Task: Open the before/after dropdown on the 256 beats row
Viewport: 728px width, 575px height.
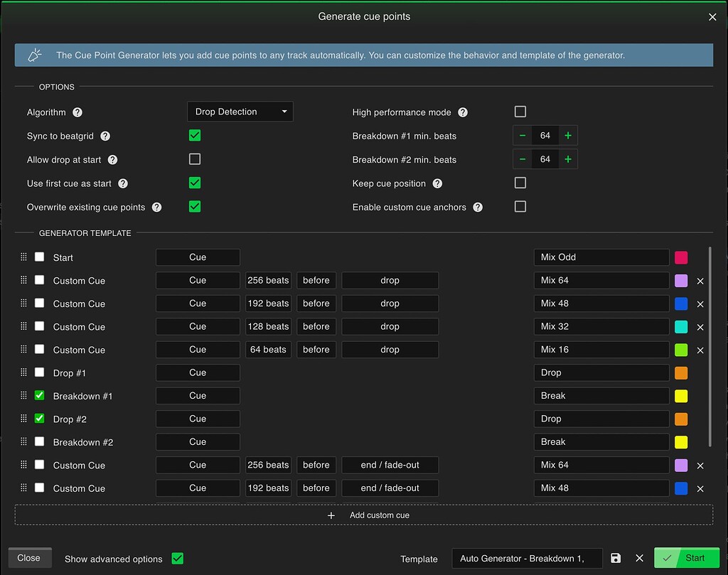Action: click(x=316, y=280)
